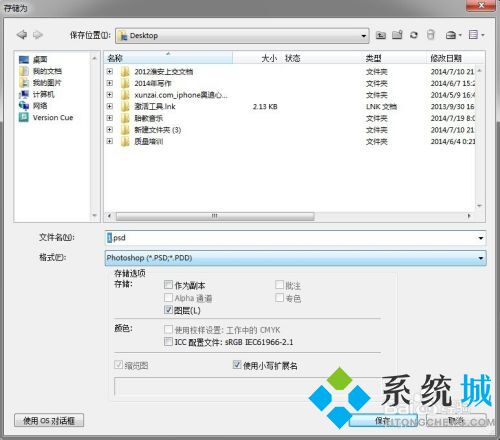Expand the 2012淮安上交文档 tree node
Screen dimensions: 500x440
[110, 71]
